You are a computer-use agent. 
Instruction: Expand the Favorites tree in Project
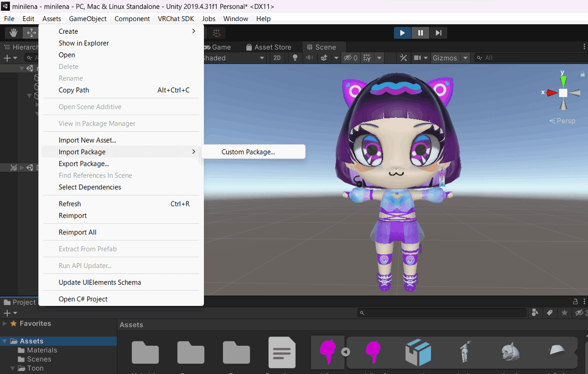tap(5, 324)
